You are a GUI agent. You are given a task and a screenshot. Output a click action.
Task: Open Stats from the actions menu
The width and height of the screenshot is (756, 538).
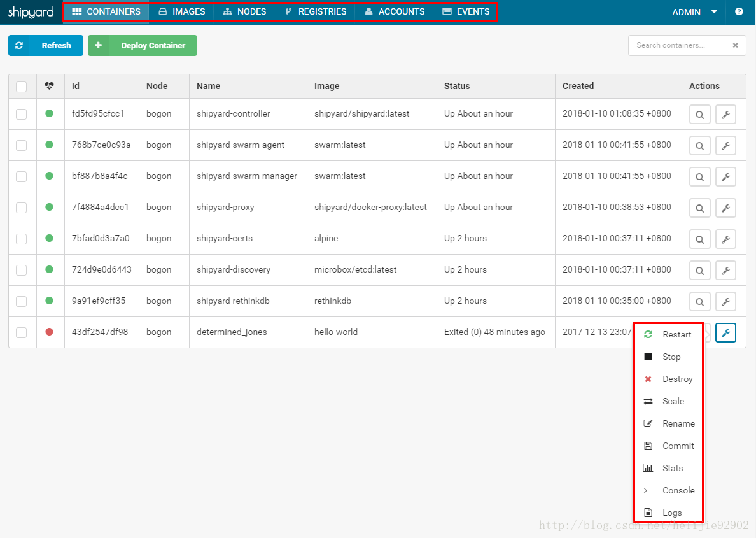[x=668, y=468]
